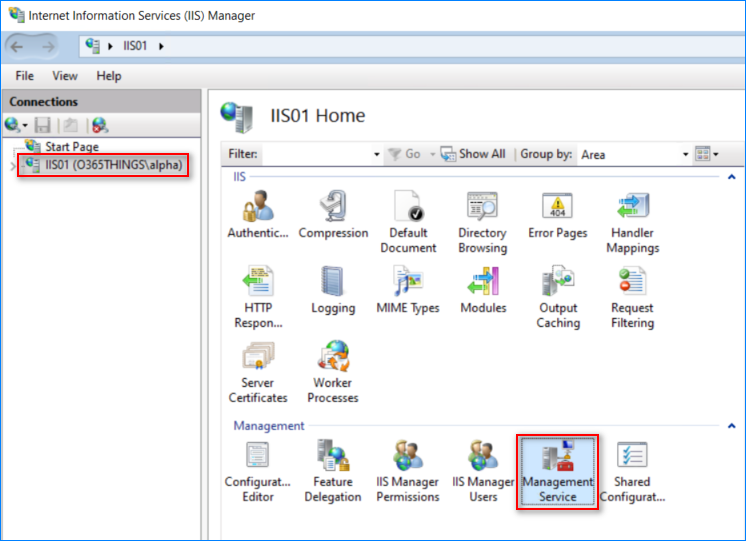
Task: Click the delete connection icon
Action: click(x=100, y=125)
